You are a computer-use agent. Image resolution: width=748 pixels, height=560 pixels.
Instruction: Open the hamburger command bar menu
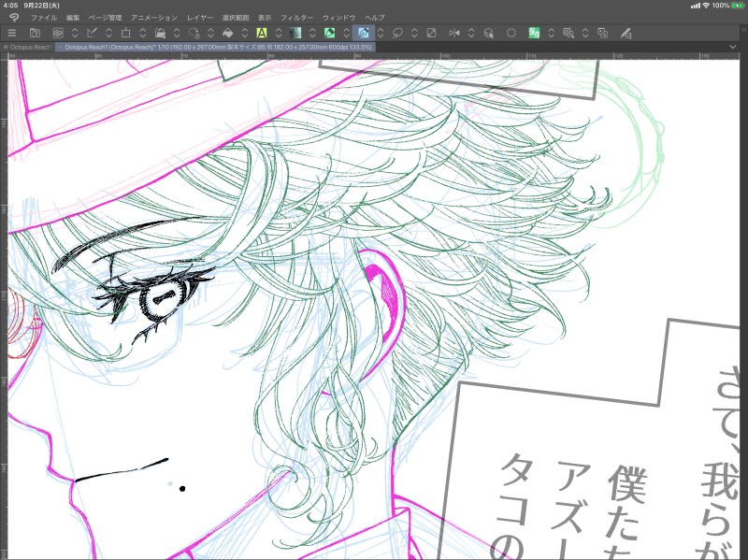point(12,33)
